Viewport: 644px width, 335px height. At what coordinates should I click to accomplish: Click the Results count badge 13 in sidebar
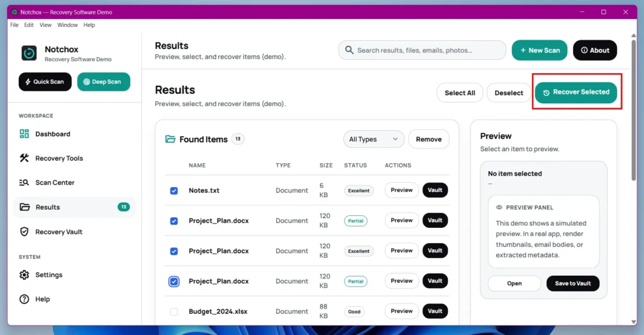pyautogui.click(x=124, y=207)
